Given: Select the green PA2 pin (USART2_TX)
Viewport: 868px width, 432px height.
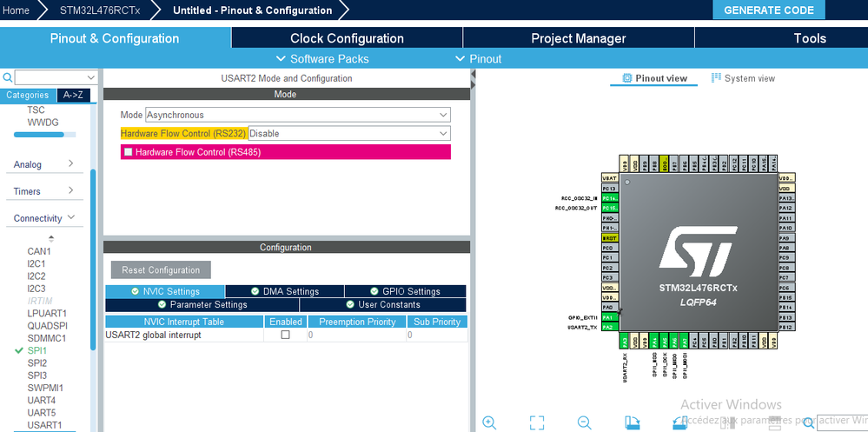Looking at the screenshot, I should click(x=609, y=328).
